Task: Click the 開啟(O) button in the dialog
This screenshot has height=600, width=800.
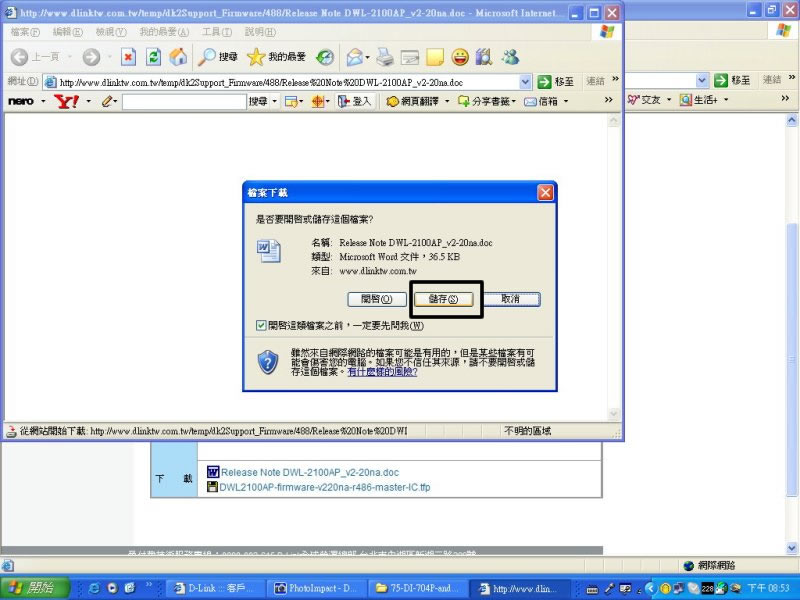Action: pyautogui.click(x=377, y=299)
